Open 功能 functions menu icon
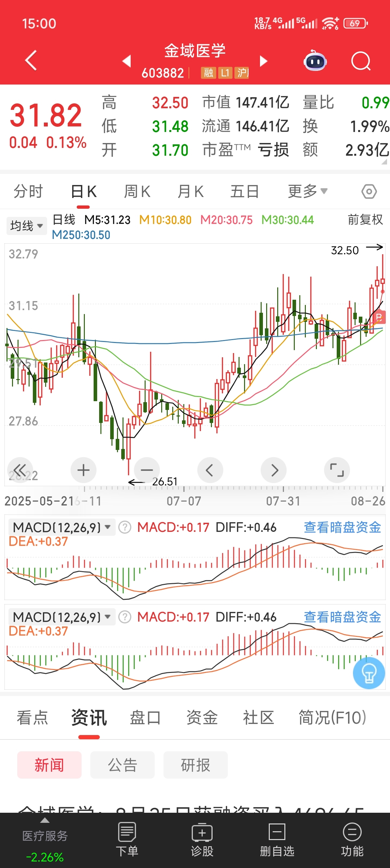The width and height of the screenshot is (390, 868). click(x=352, y=839)
